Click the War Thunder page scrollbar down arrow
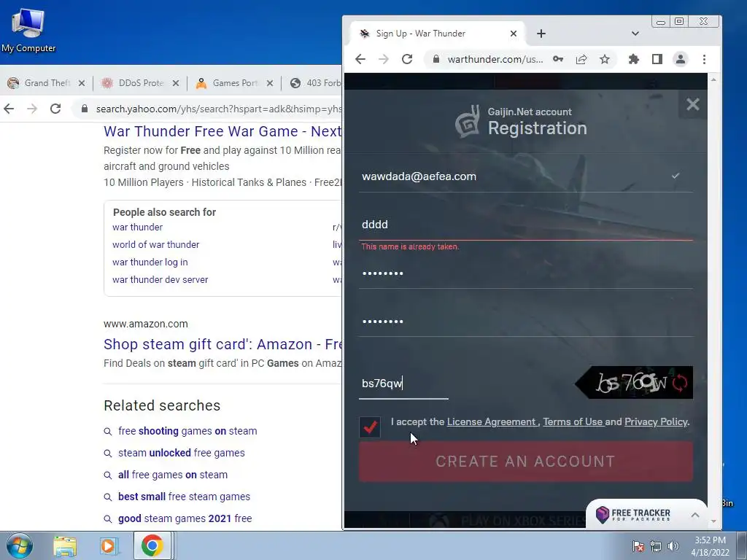This screenshot has width=747, height=560. click(713, 521)
